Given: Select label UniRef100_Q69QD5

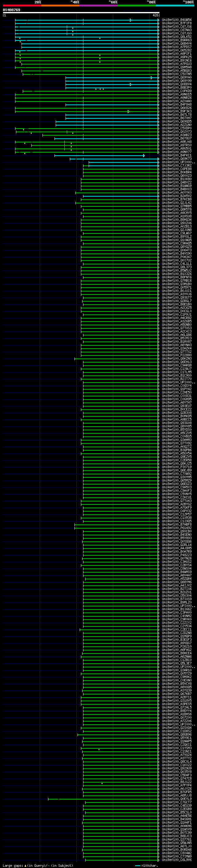Looking at the screenshot, I should [176, 121].
